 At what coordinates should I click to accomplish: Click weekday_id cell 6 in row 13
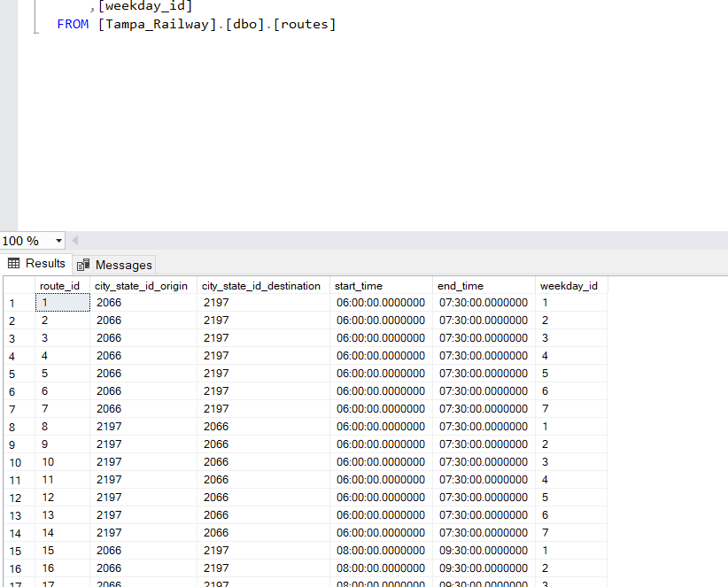coord(571,515)
